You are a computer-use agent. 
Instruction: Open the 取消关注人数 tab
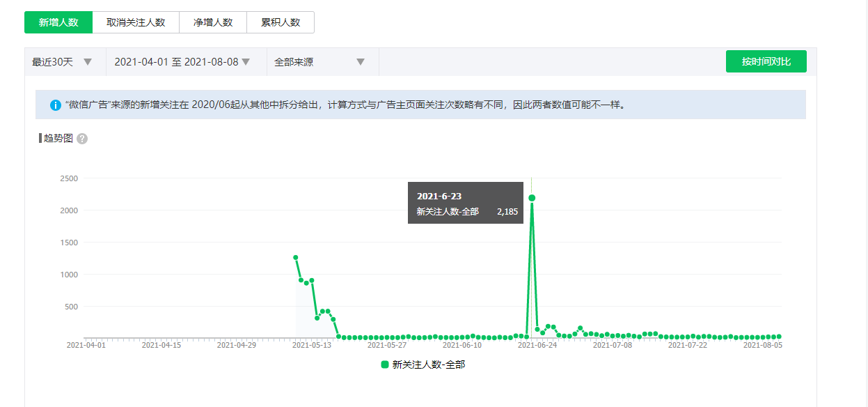point(136,22)
